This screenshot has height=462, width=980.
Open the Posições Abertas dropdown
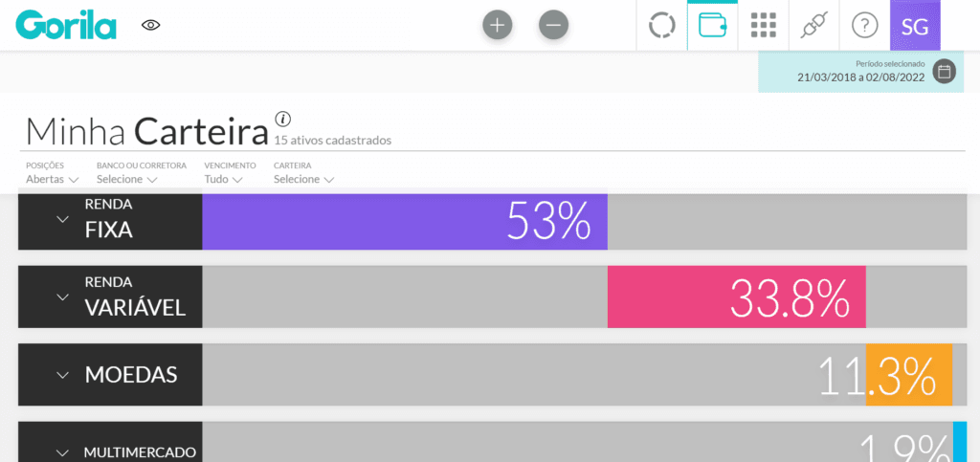[52, 173]
